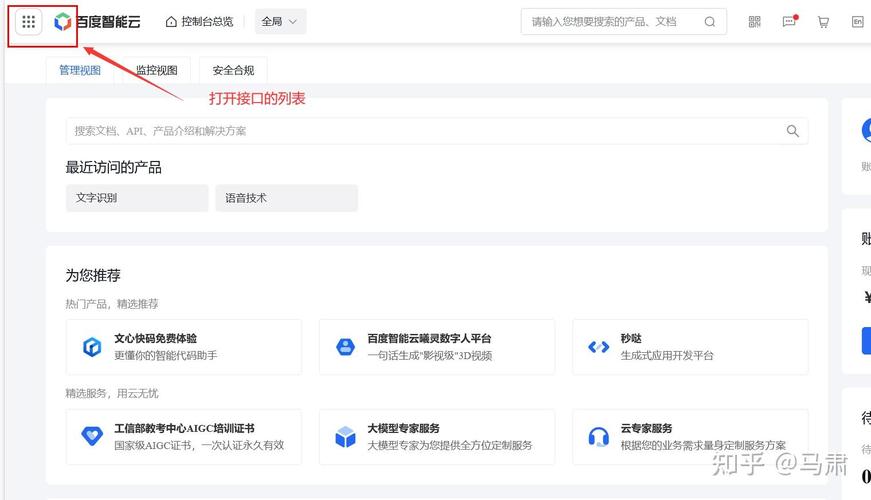Click the 为您推荐 heading
Image resolution: width=871 pixels, height=500 pixels.
(x=93, y=275)
